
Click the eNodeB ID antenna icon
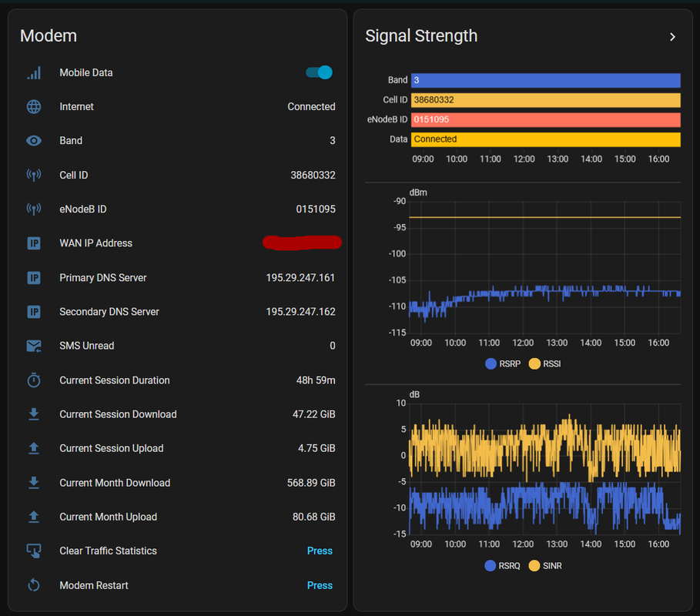34,209
